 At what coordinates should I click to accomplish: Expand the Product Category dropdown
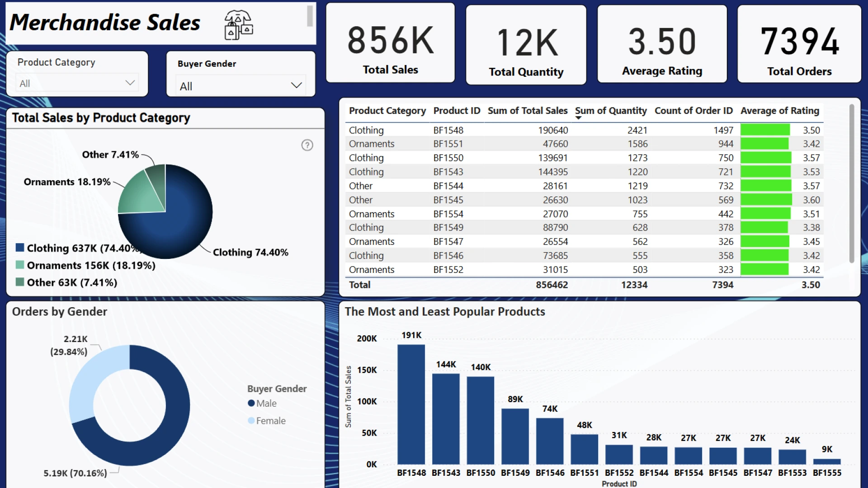[x=130, y=83]
